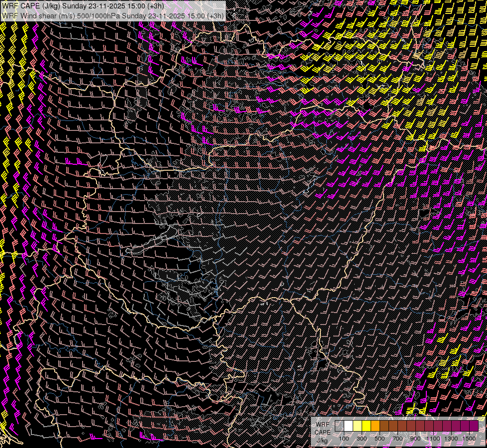Click the 500 value on legend scale
This screenshot has width=487, height=448.
tap(380, 439)
